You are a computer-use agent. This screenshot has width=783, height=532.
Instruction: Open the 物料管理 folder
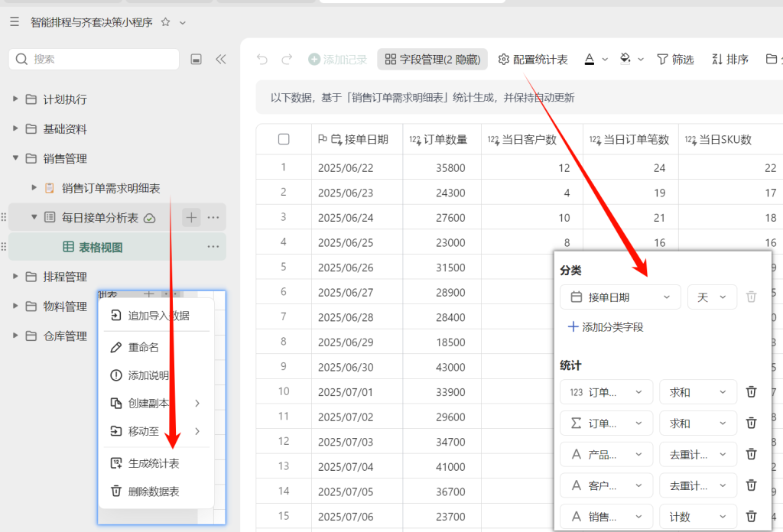click(65, 307)
